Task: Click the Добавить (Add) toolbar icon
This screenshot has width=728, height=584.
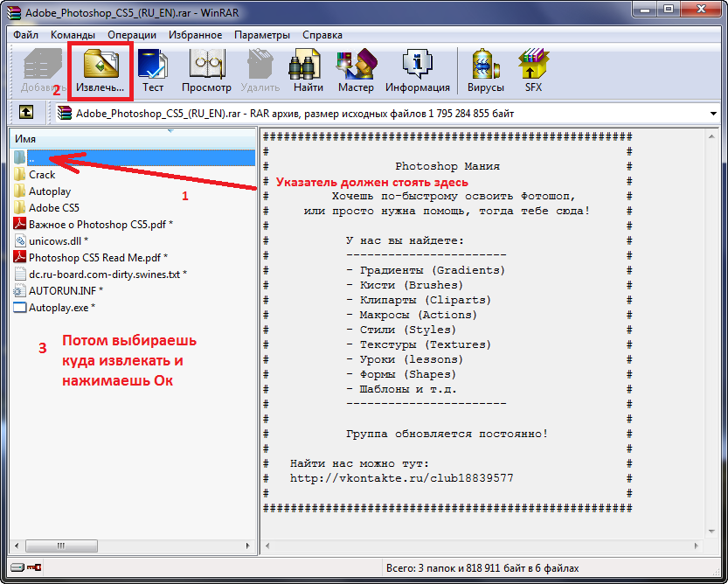Action: point(42,70)
